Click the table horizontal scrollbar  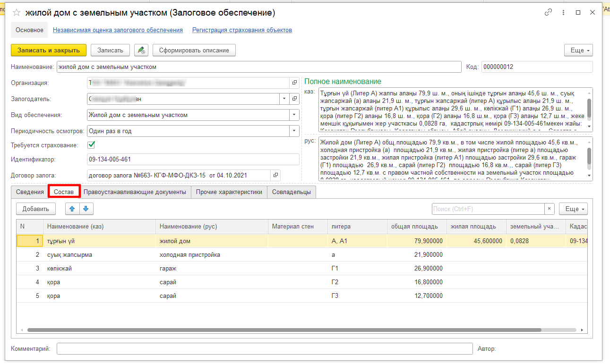point(284,330)
